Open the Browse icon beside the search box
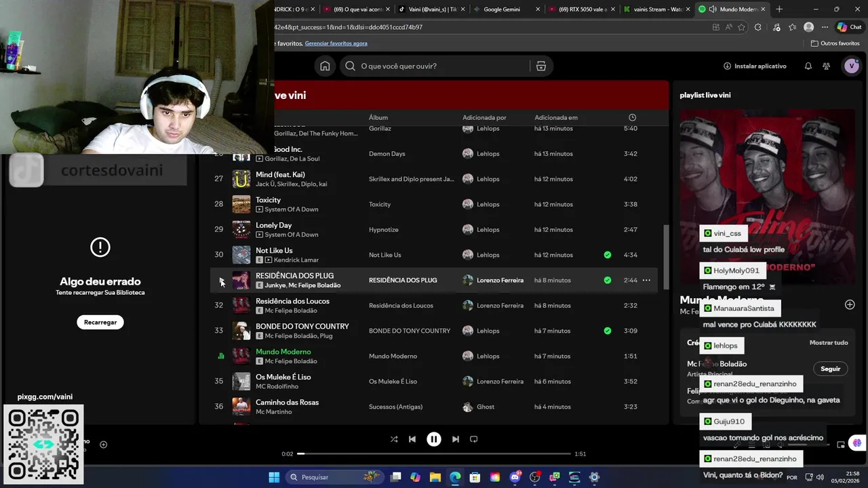Viewport: 868px width, 488px height. [540, 66]
